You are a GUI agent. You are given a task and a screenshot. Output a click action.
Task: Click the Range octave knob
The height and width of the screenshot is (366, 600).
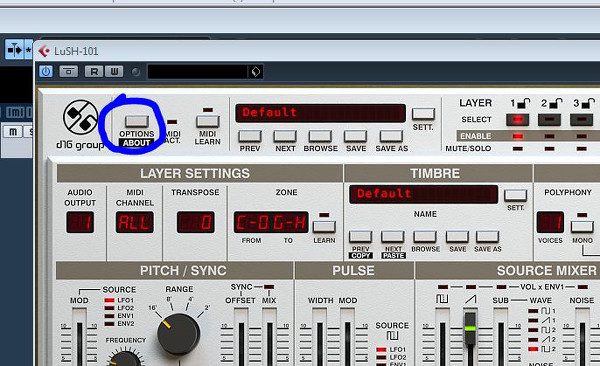point(178,333)
